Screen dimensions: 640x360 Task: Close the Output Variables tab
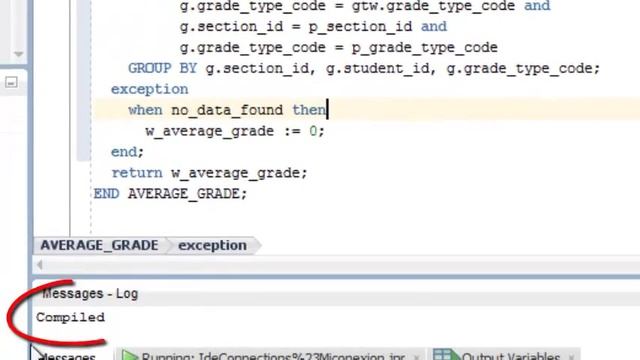[x=571, y=357]
